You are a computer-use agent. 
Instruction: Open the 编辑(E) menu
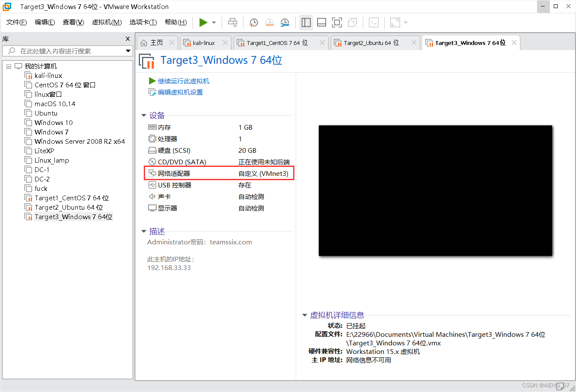click(x=45, y=22)
